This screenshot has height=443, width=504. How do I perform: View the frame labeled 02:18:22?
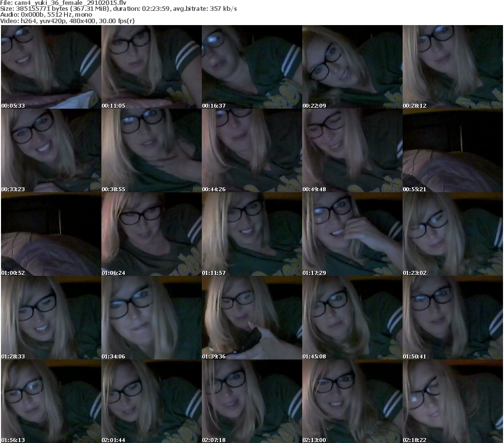point(453,401)
